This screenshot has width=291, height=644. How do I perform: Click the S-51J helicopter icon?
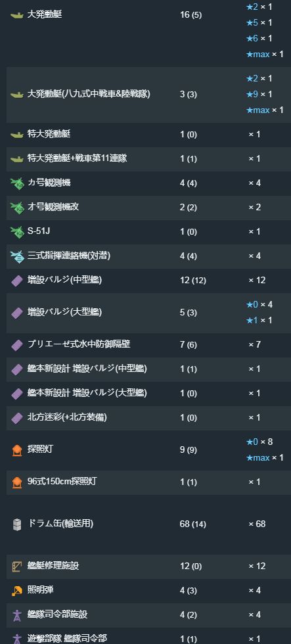[x=16, y=232]
